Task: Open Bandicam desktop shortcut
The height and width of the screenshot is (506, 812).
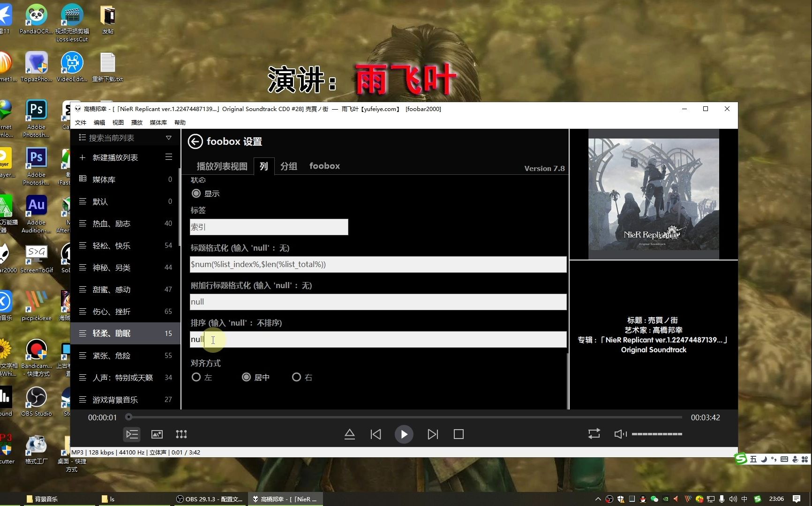Action: [x=36, y=357]
